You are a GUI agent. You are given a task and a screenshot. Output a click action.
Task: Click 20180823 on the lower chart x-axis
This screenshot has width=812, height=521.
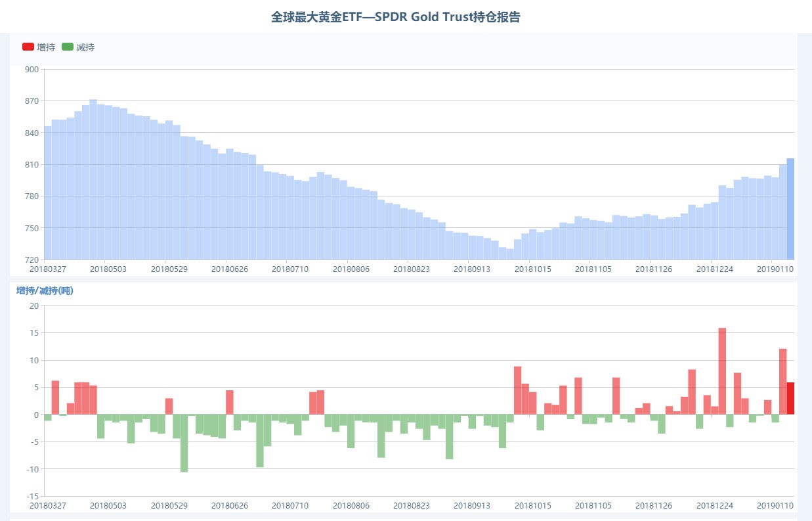[412, 505]
